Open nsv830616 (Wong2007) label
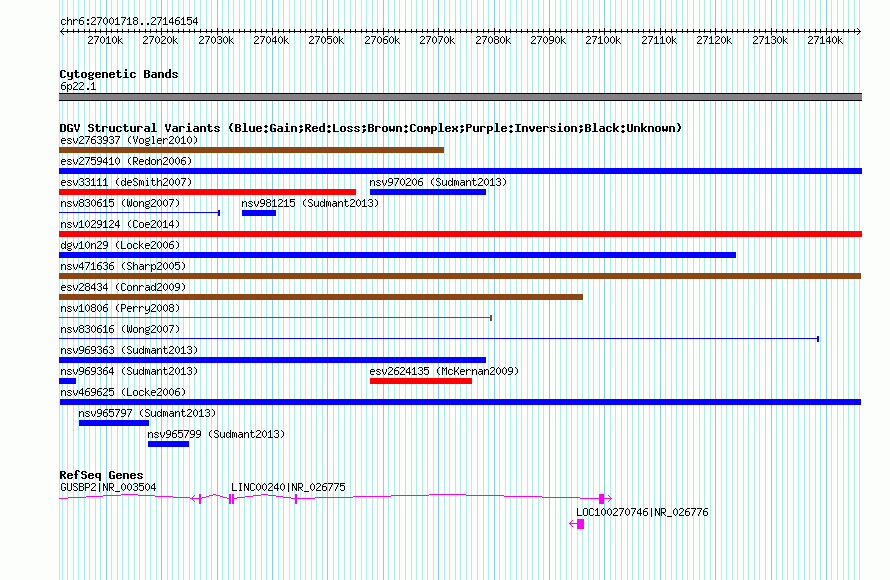The height and width of the screenshot is (580, 890). (120, 329)
